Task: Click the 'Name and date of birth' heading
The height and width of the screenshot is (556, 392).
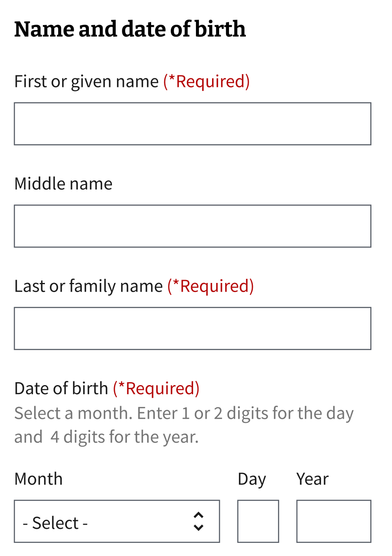Action: pos(130,29)
